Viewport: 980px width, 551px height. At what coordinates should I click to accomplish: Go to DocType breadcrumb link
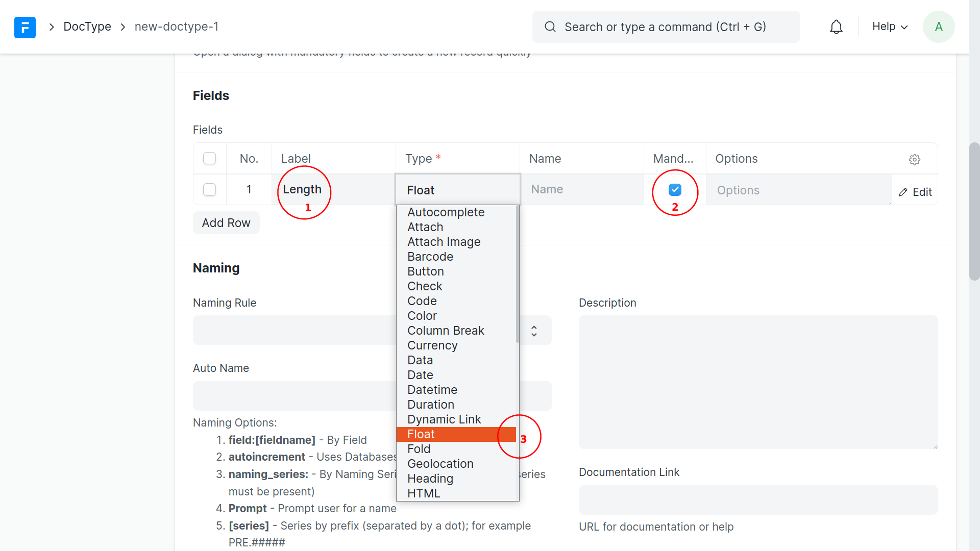87,27
